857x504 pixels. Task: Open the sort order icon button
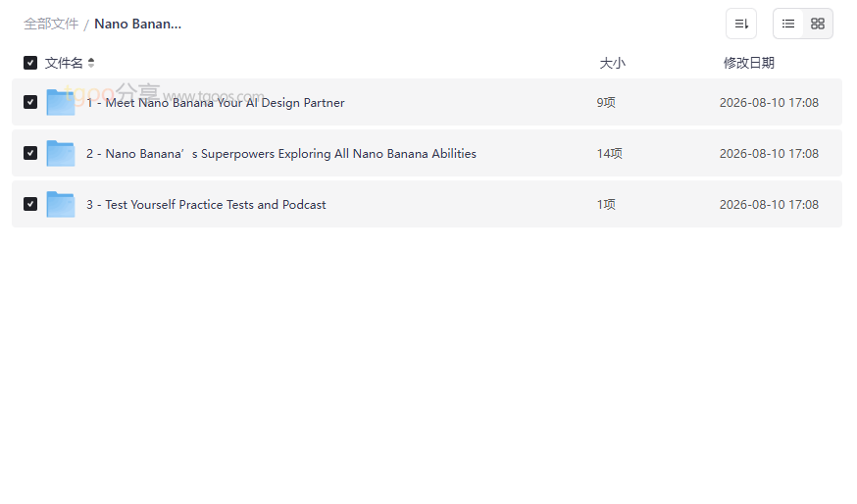pyautogui.click(x=741, y=24)
